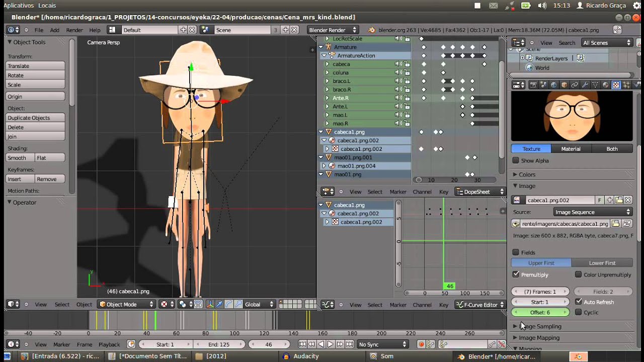Open the Blender Render engine dropdown
This screenshot has height=362, width=644.
click(x=333, y=30)
